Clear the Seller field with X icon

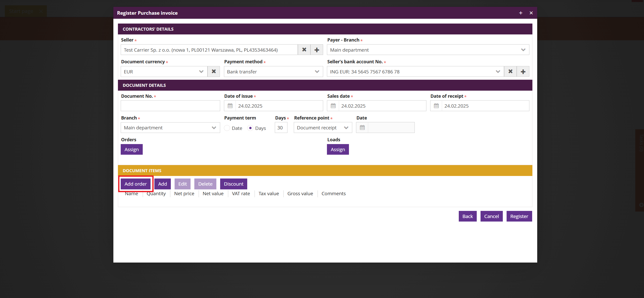tap(304, 50)
